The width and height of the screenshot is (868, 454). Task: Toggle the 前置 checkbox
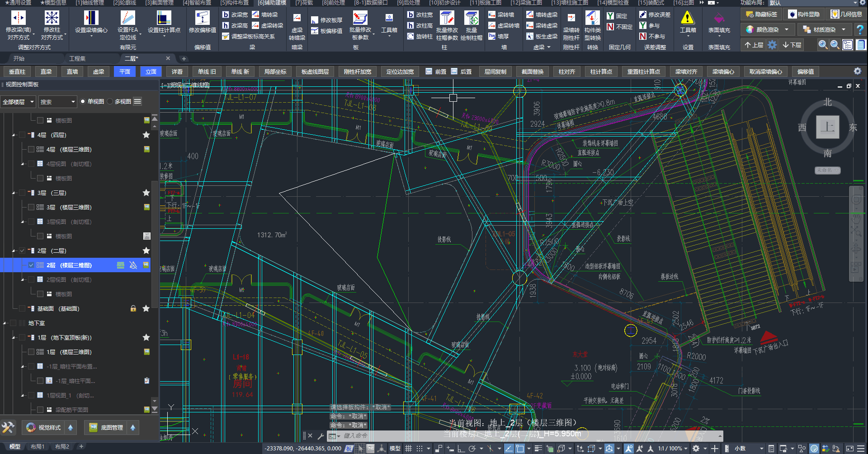(429, 71)
